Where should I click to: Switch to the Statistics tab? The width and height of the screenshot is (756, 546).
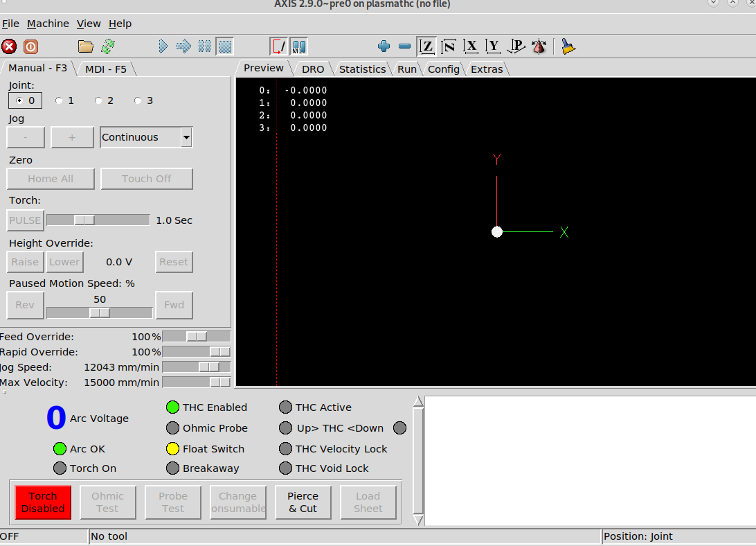[362, 69]
